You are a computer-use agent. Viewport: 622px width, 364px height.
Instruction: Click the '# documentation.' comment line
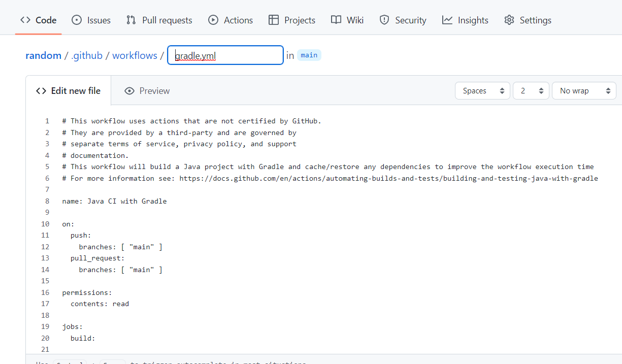tap(95, 155)
